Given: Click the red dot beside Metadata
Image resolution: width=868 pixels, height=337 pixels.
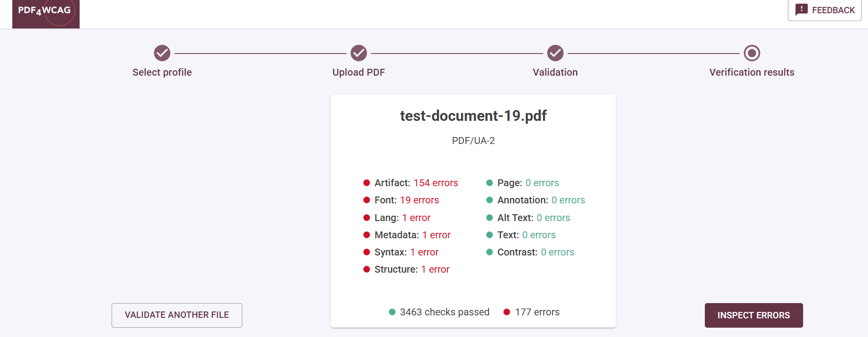Looking at the screenshot, I should 367,235.
